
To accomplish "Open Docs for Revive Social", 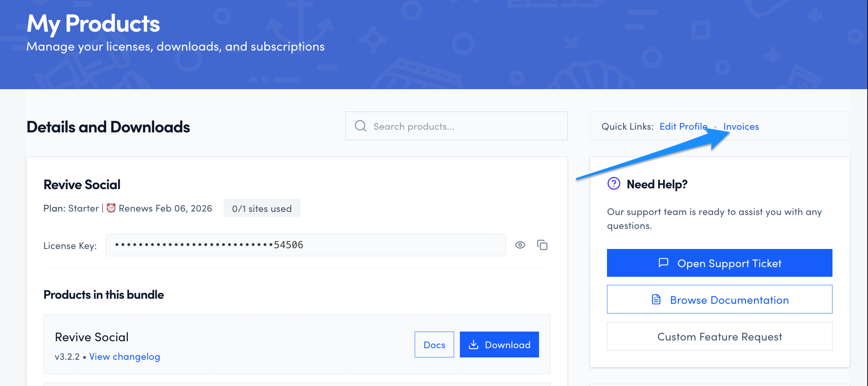I will (x=434, y=345).
